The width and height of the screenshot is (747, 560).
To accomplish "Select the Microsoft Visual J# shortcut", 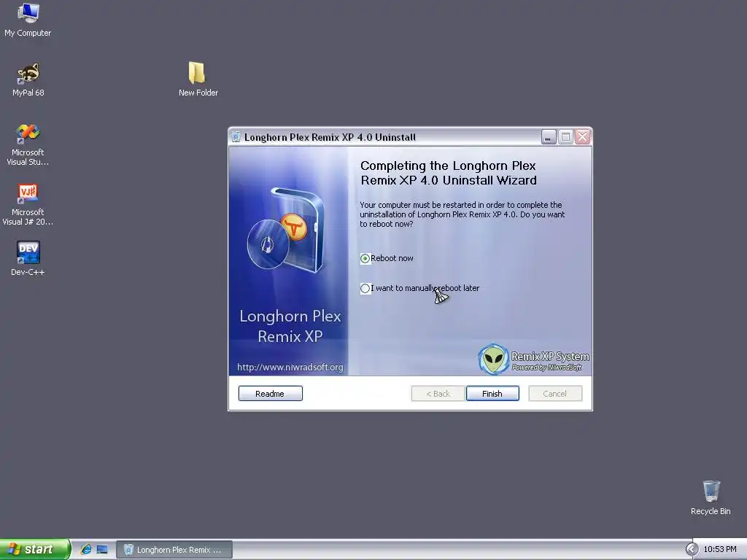I will pos(28,204).
